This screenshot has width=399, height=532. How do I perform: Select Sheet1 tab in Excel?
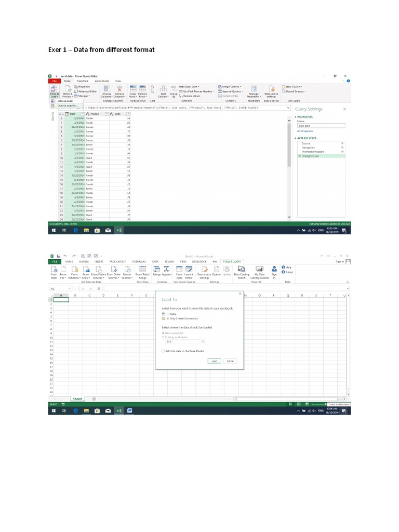click(78, 399)
